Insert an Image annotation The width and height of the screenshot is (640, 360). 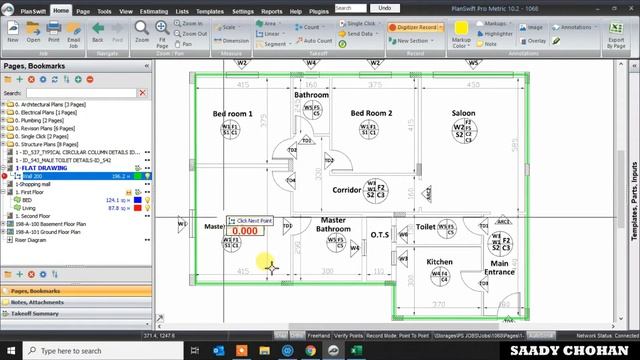coord(531,27)
